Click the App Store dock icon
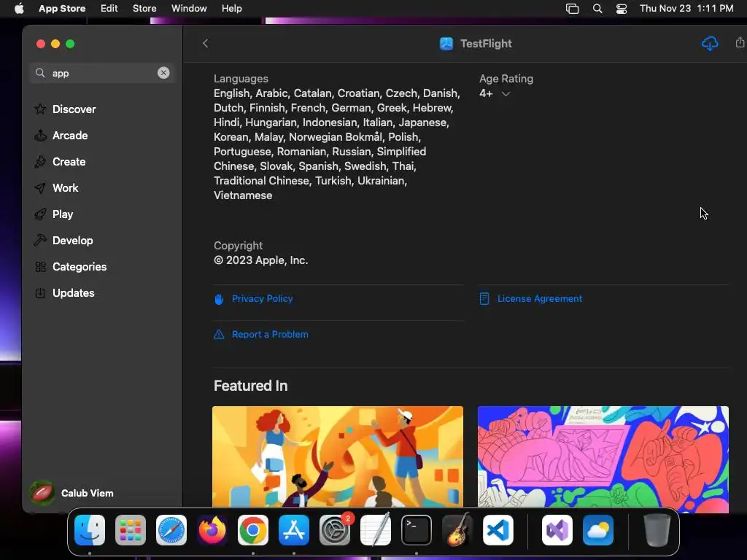The height and width of the screenshot is (560, 747). [294, 530]
